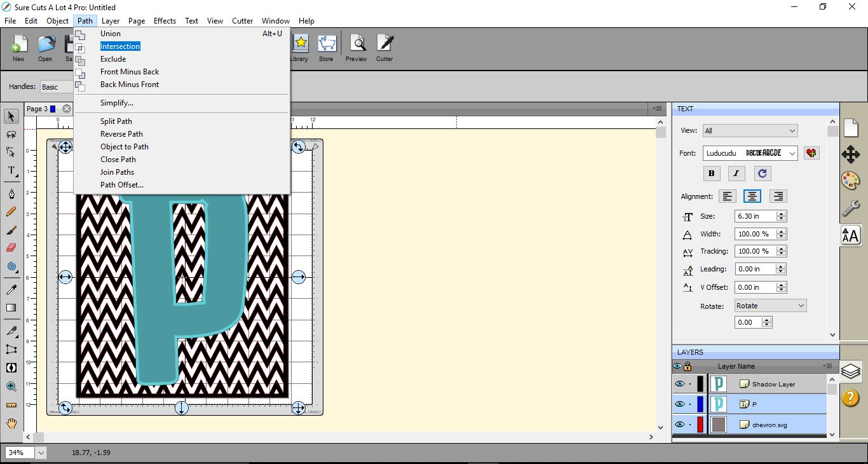This screenshot has width=868, height=464.
Task: Set alignment to right
Action: pos(778,196)
